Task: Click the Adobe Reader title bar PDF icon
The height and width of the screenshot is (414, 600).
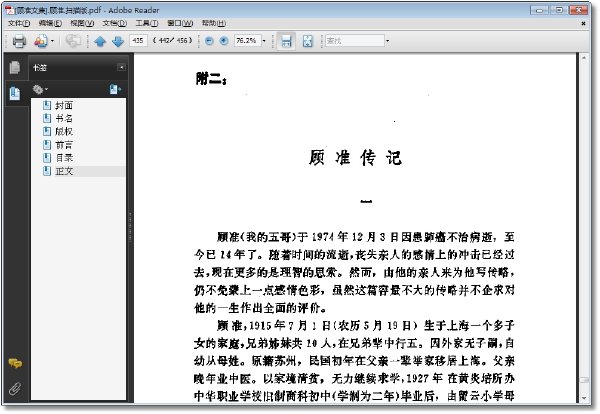Action: [9, 10]
